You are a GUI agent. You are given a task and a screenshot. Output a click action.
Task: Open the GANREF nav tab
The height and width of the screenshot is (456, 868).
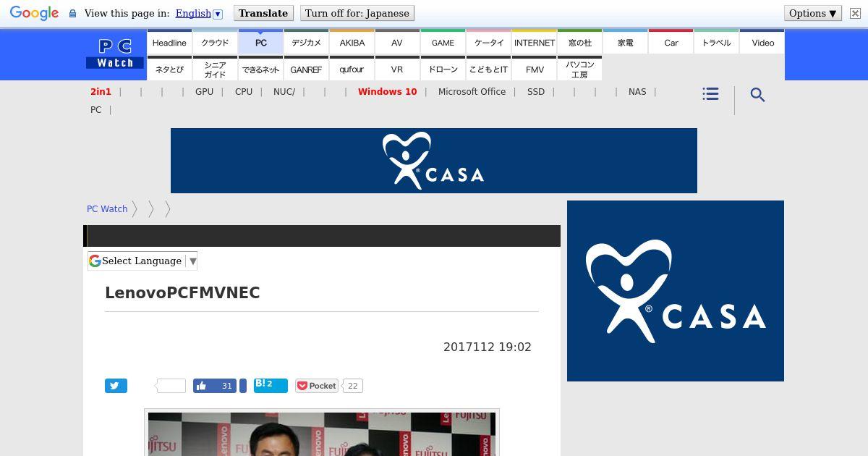(306, 69)
